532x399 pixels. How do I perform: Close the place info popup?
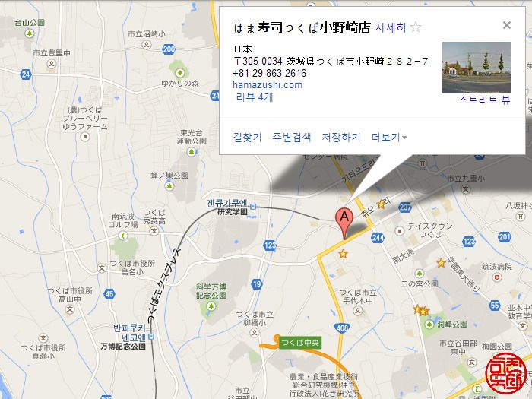pos(507,25)
